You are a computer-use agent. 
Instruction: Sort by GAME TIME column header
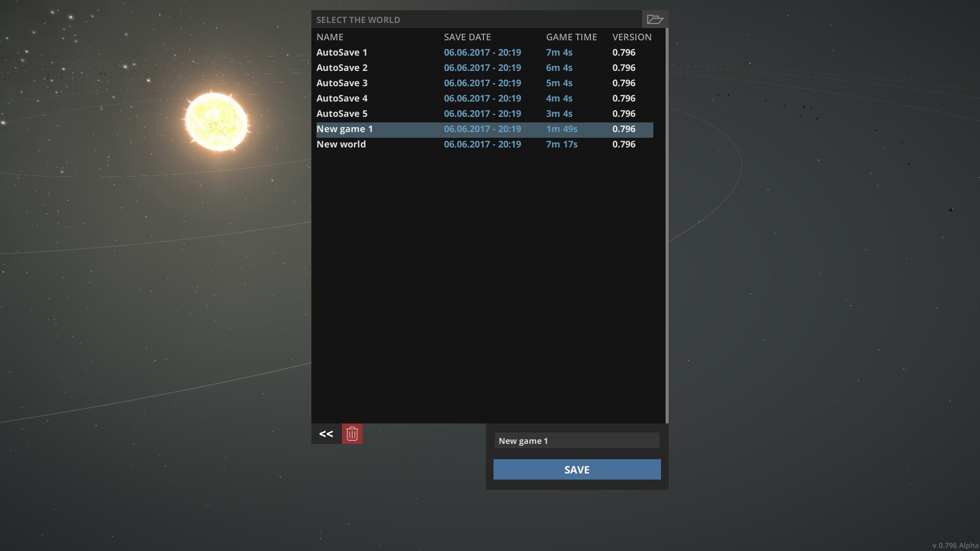571,37
